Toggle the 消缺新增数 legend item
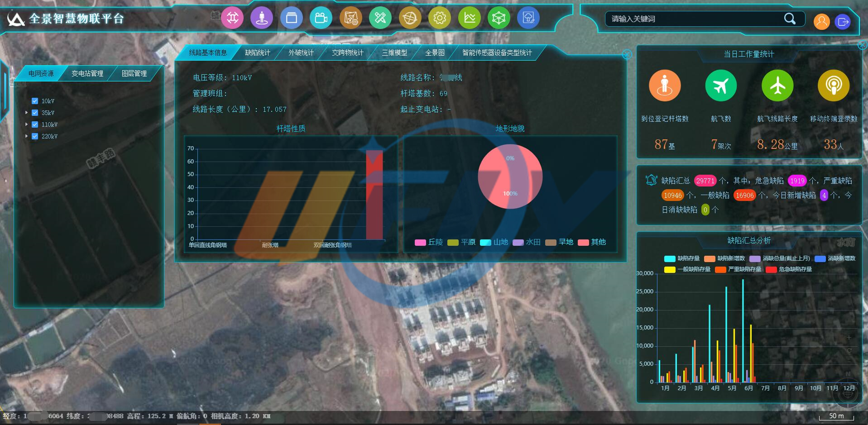This screenshot has height=425, width=868. [835, 258]
